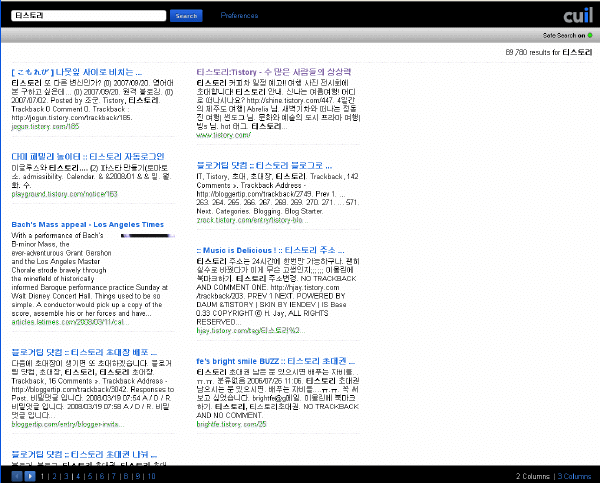
Task: Open results page 8
Action: 126,476
